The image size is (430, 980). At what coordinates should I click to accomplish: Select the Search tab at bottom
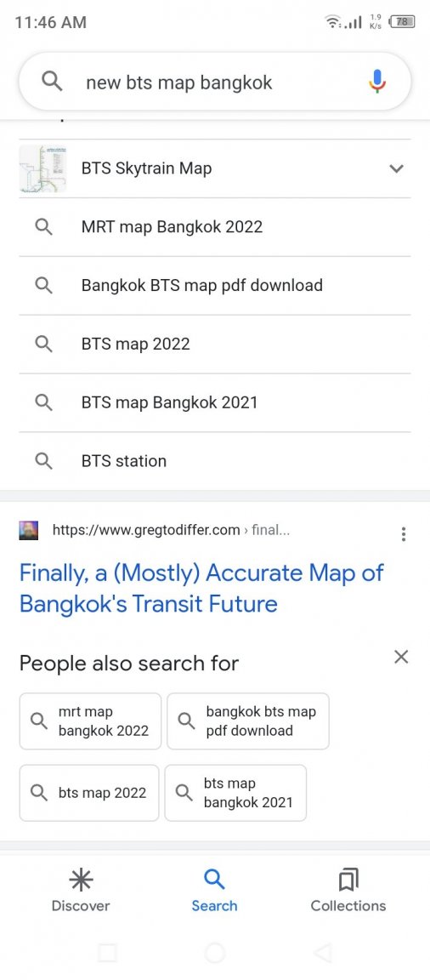click(x=214, y=890)
